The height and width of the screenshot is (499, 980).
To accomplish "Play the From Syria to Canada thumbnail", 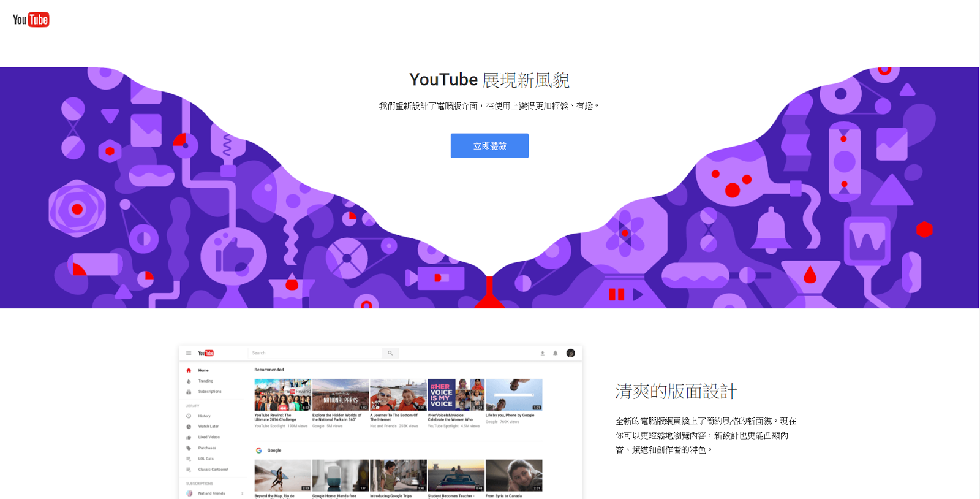I will [x=514, y=476].
